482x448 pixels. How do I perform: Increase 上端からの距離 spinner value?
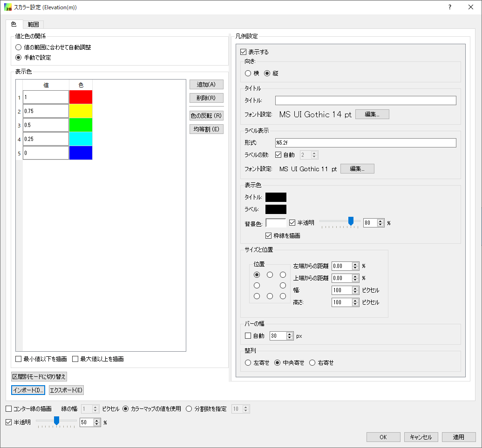coord(355,276)
